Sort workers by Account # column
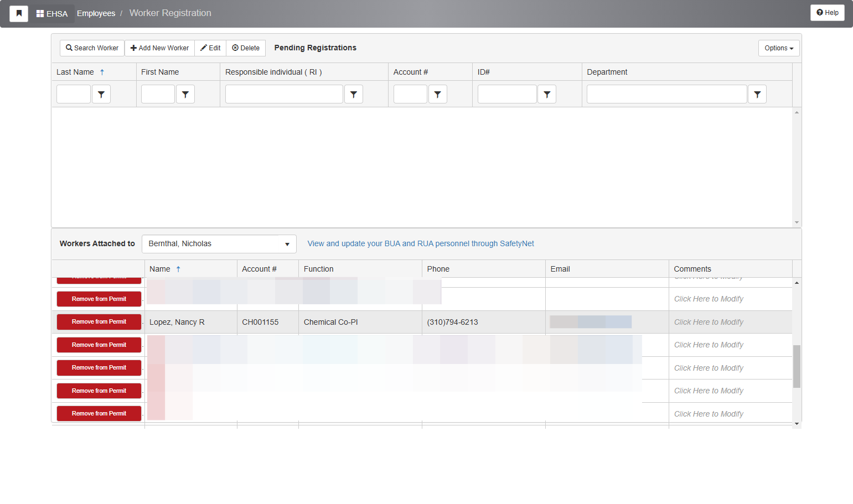Screen dimensions: 853x504 tap(259, 269)
